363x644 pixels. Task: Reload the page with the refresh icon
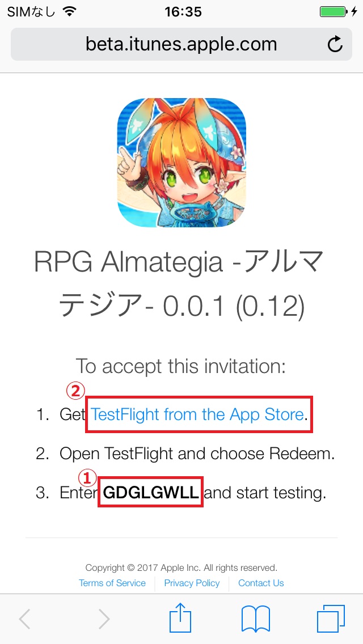(x=335, y=44)
